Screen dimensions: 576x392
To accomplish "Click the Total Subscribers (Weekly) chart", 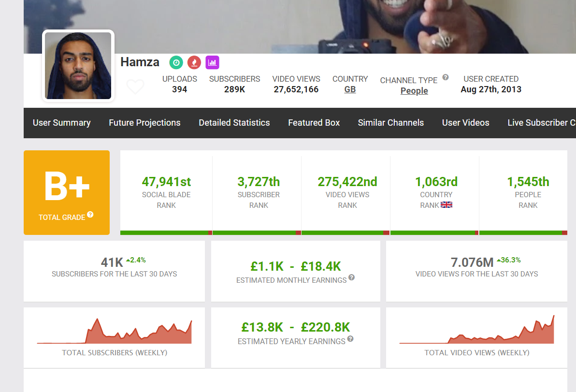I will pyautogui.click(x=114, y=331).
